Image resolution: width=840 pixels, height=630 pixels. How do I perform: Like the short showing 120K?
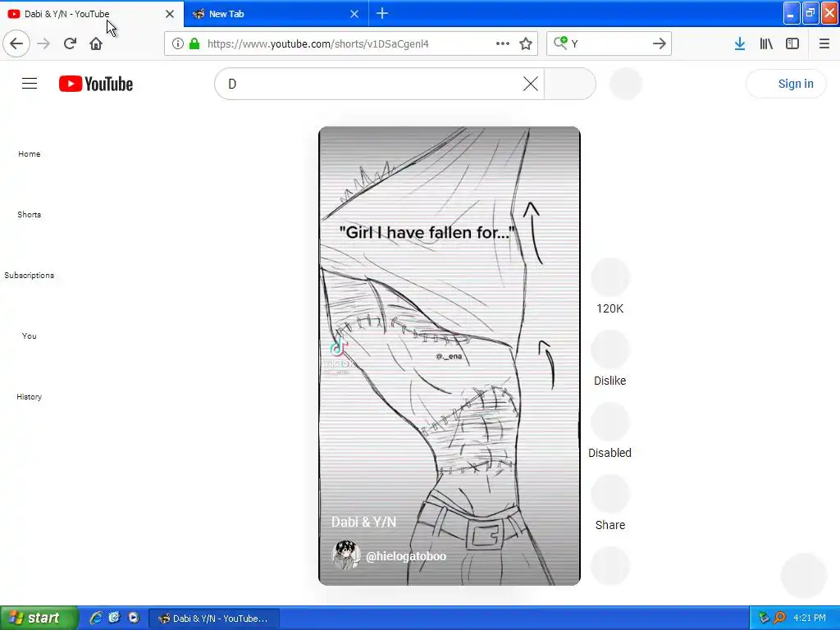(609, 277)
